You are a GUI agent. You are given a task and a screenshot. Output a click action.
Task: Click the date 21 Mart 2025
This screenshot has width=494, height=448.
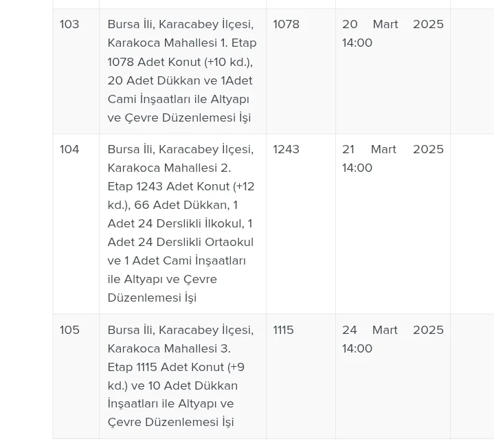click(392, 150)
